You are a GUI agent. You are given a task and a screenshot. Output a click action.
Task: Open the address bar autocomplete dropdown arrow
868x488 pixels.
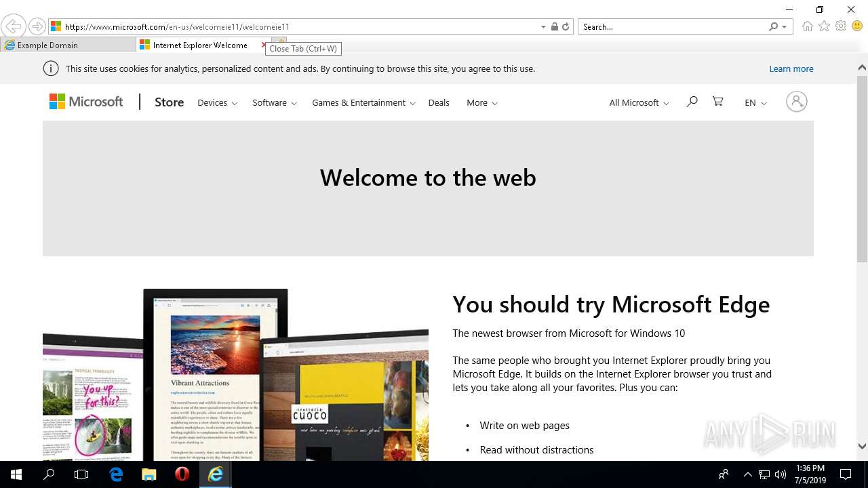[x=543, y=26]
